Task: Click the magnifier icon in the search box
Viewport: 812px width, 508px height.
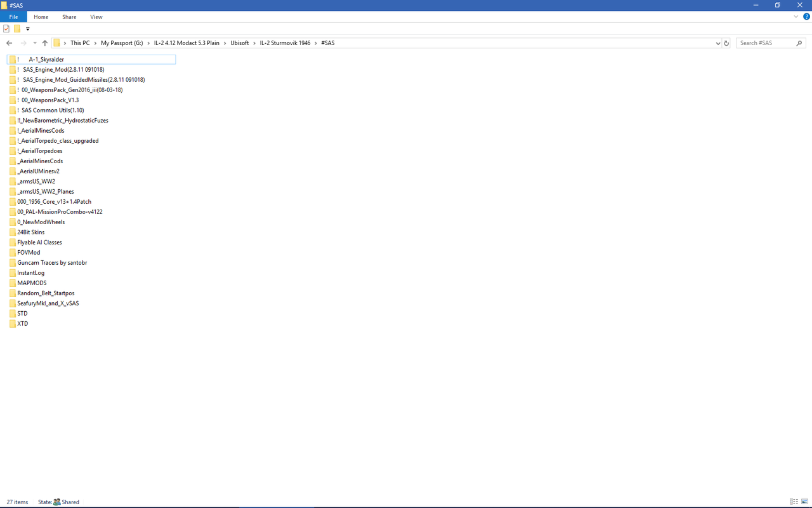Action: click(x=799, y=43)
